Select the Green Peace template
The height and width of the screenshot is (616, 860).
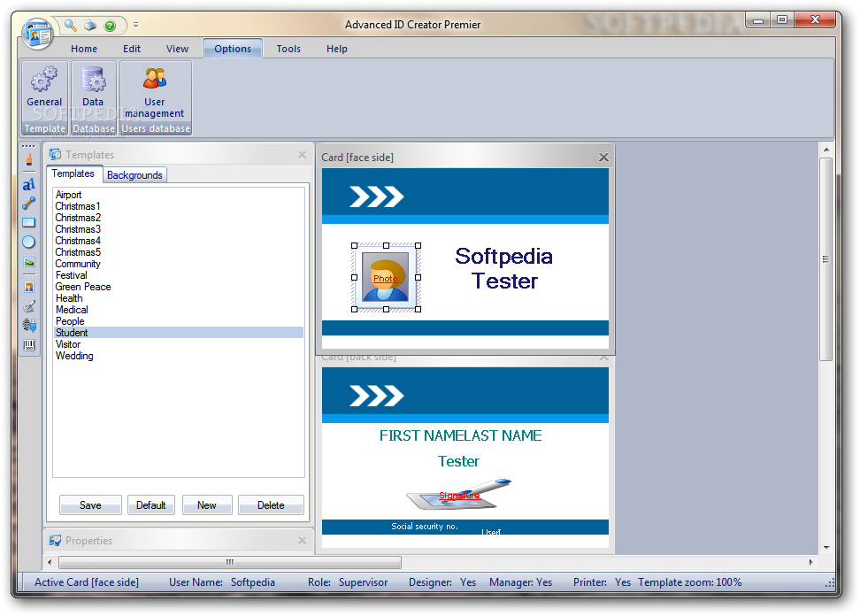point(179,287)
